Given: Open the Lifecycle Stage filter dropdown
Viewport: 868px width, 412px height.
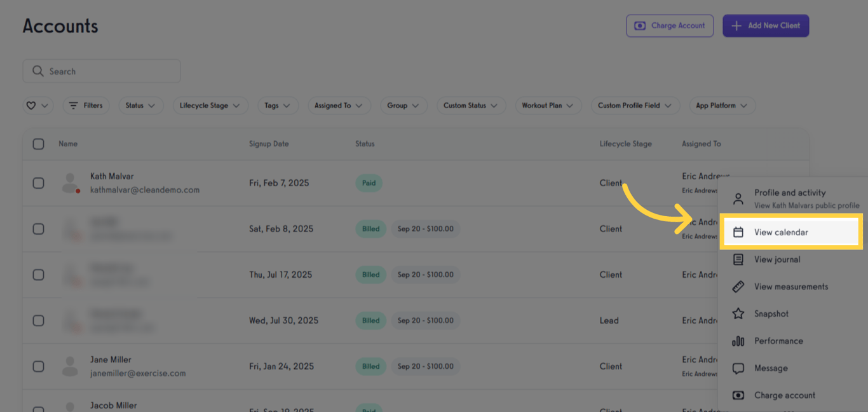Looking at the screenshot, I should pos(210,105).
